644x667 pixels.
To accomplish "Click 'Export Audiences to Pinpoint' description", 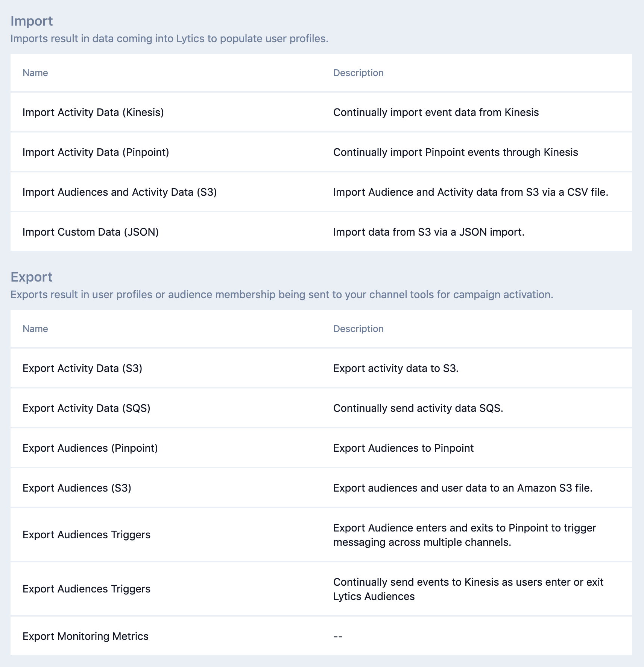I will coord(403,448).
